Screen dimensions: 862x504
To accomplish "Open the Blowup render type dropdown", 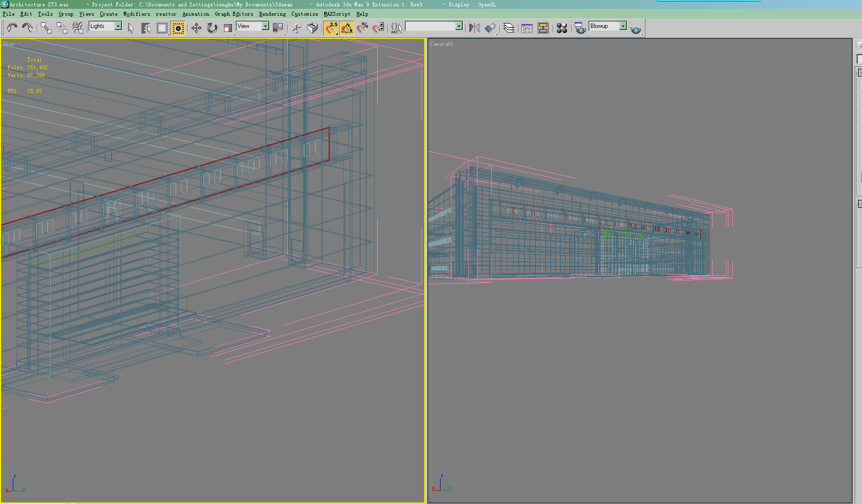I will (622, 26).
